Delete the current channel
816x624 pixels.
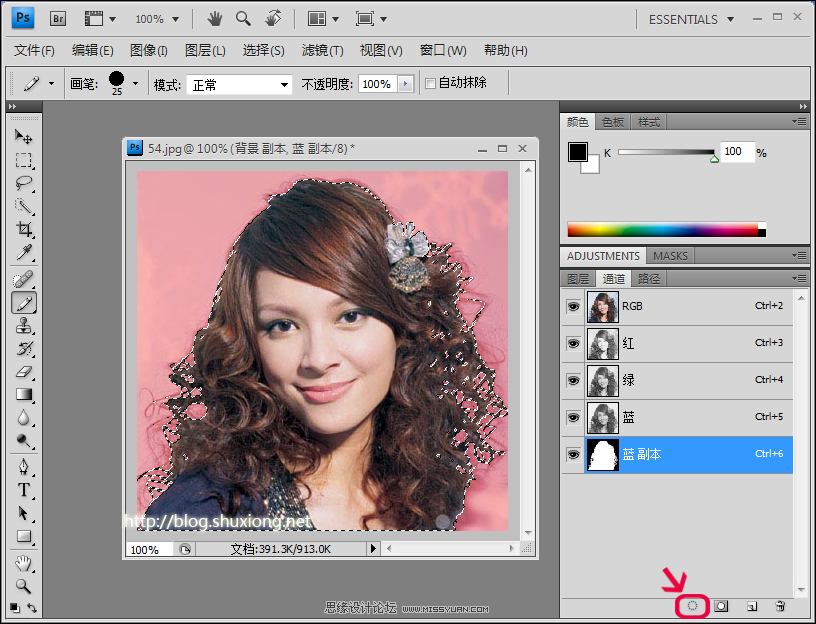tap(780, 606)
